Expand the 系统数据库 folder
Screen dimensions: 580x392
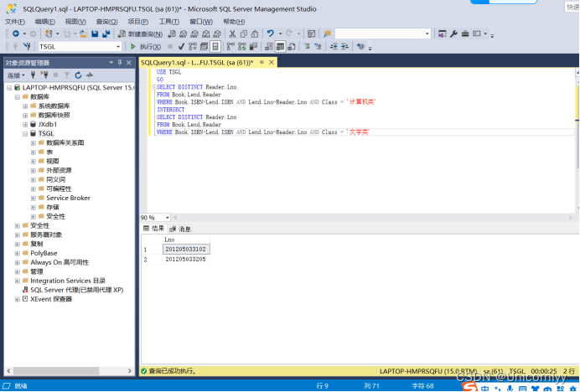(x=25, y=106)
